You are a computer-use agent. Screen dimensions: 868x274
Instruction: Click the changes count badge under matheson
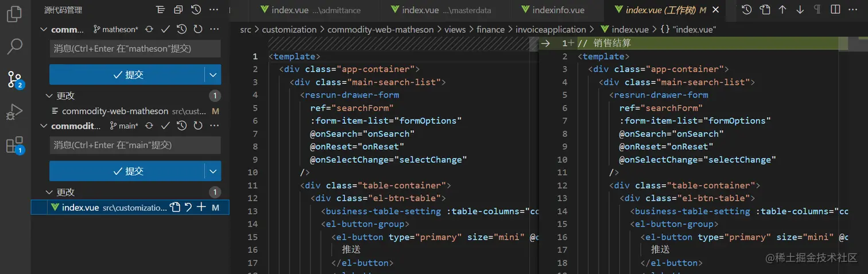[x=214, y=96]
